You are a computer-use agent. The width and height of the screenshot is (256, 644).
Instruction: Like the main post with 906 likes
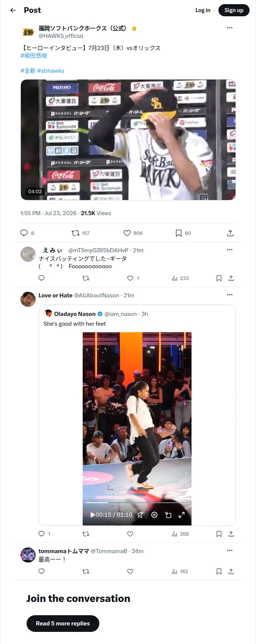127,233
